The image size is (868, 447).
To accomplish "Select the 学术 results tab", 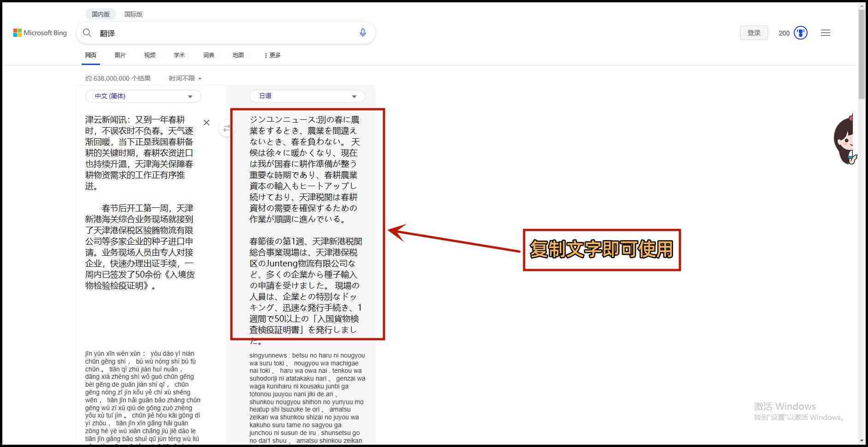I will 179,55.
